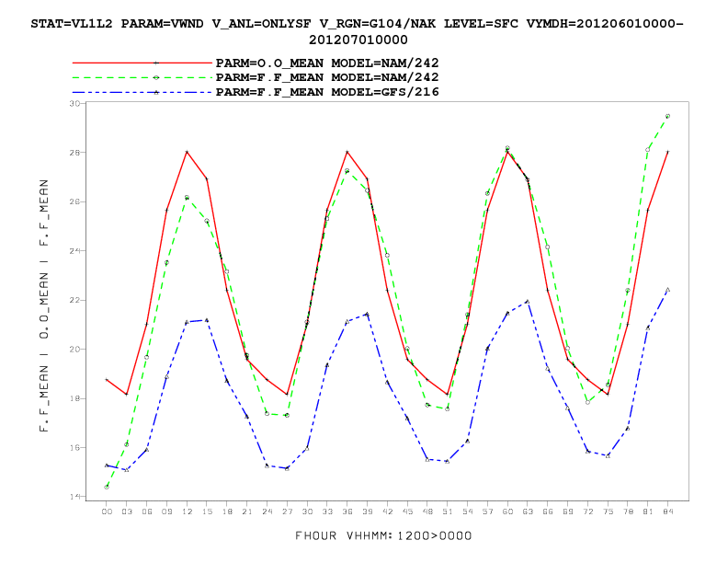The width and height of the screenshot is (728, 563).
Task: Click x-axis tick label 45
Action: click(407, 511)
